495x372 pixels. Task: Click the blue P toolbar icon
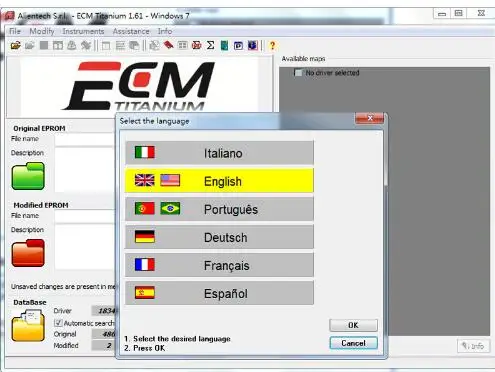click(238, 45)
